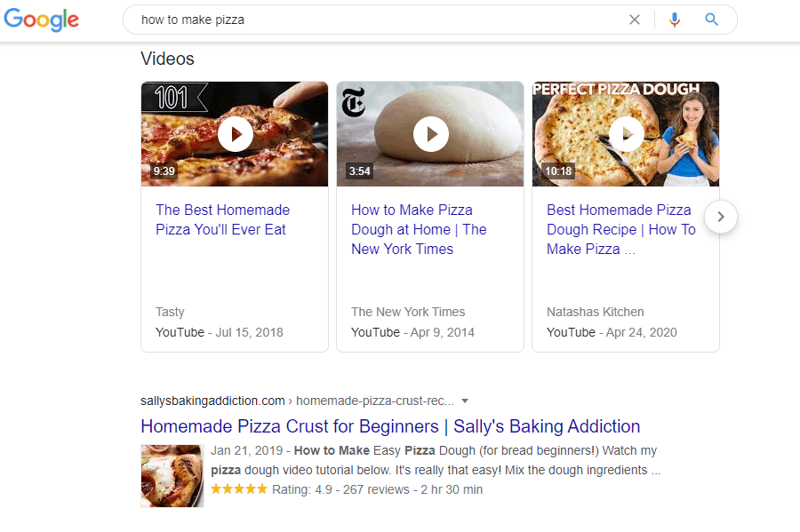Start voice search with the microphone icon
Viewport: 800px width, 532px height.
[674, 19]
